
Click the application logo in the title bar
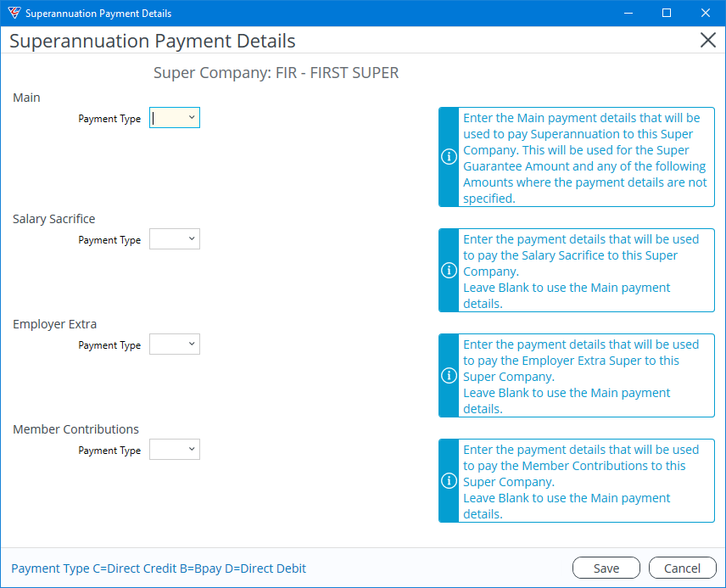tap(14, 13)
